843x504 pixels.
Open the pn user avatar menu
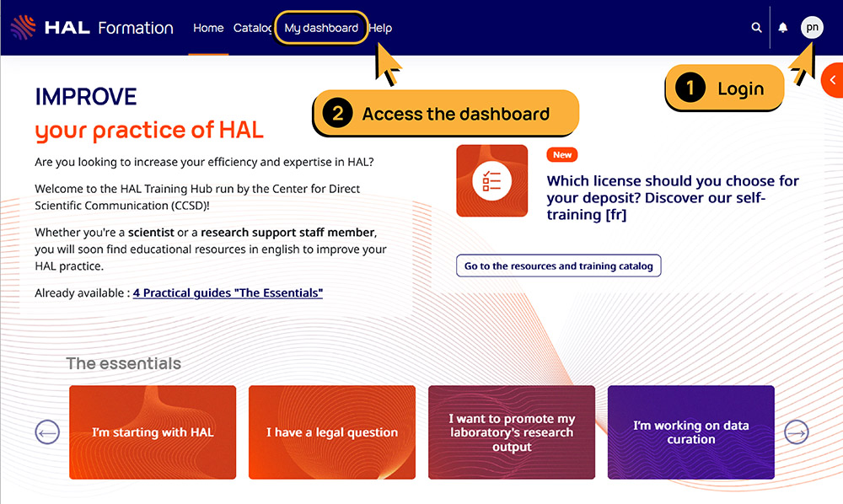[812, 27]
